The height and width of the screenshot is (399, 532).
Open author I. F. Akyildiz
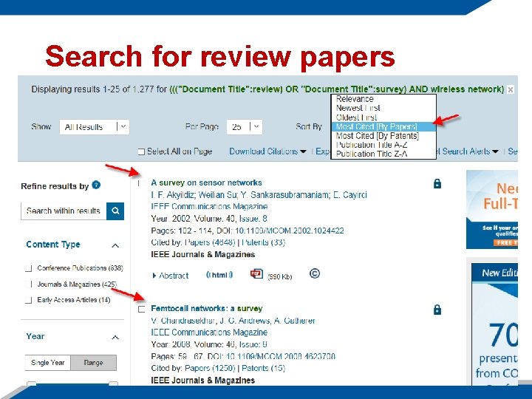pyautogui.click(x=172, y=195)
